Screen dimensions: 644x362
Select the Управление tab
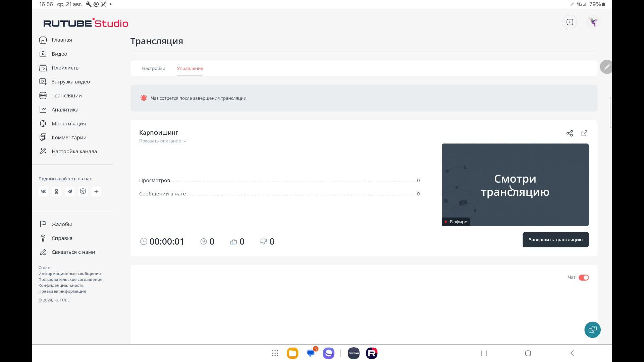[190, 68]
